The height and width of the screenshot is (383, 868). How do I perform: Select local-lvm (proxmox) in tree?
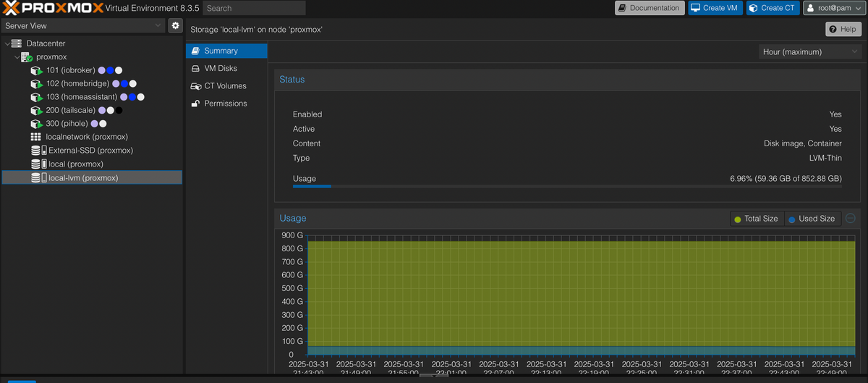(x=92, y=177)
